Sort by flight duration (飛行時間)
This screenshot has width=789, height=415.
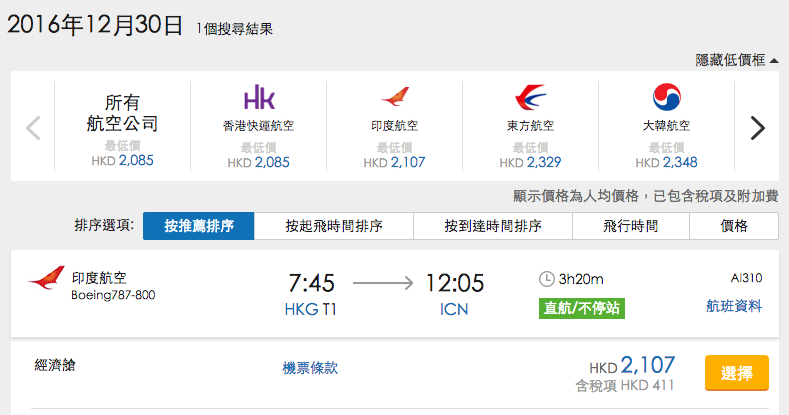(x=630, y=226)
